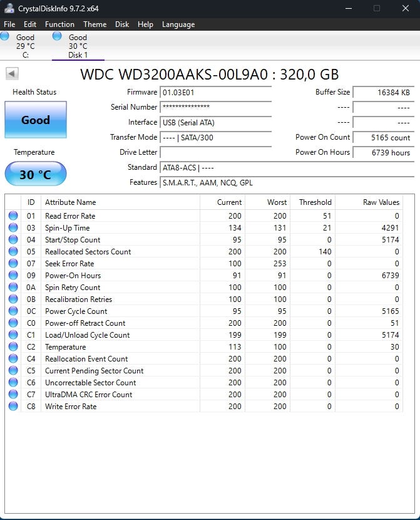Click the Interface field USB (Serial ATA)
Screen dimensions: 420x520
point(215,122)
